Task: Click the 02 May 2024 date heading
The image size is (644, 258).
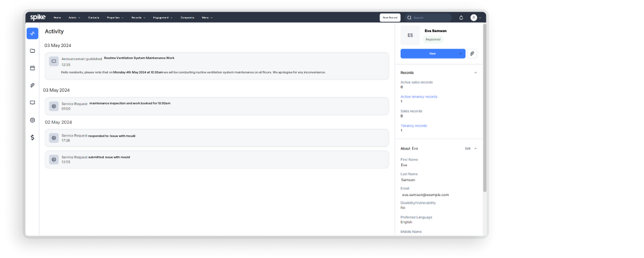Action: (x=58, y=122)
